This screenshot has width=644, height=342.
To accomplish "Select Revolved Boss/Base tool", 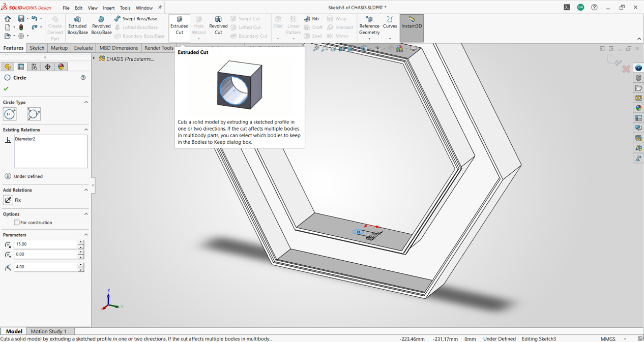I will tap(101, 25).
